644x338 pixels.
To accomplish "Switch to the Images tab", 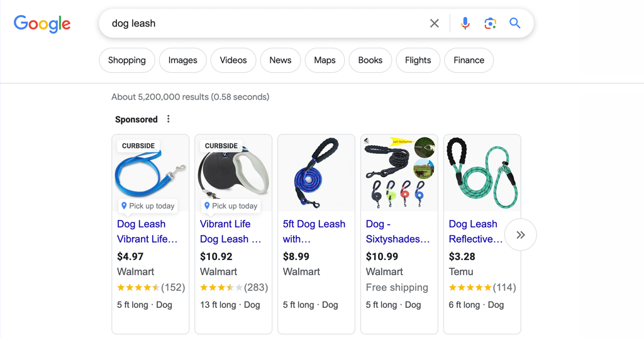I will coord(183,60).
